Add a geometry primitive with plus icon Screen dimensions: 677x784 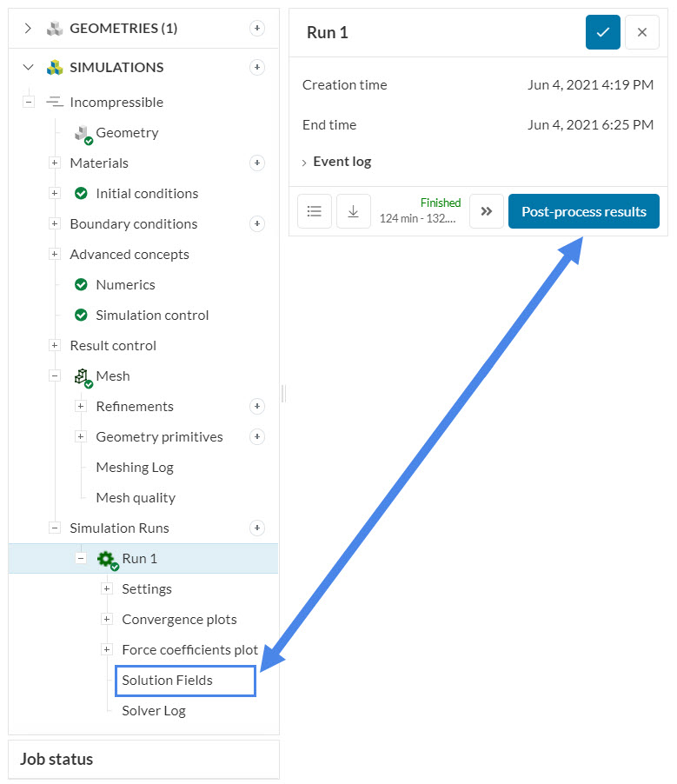[257, 437]
